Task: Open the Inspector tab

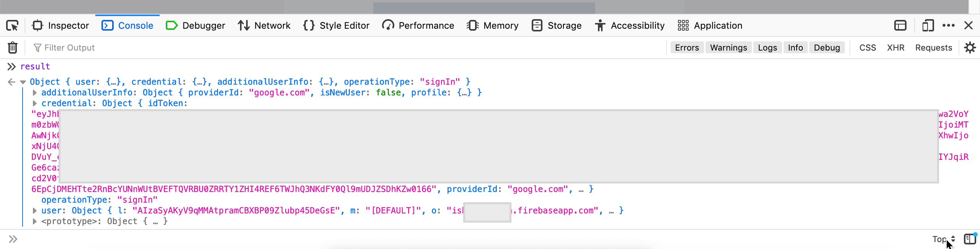Action: [60, 26]
